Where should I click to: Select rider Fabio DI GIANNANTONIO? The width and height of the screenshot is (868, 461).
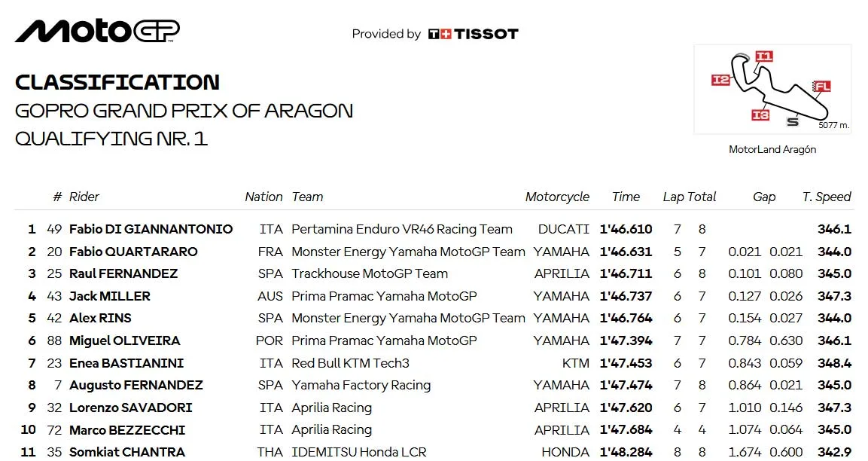[151, 229]
